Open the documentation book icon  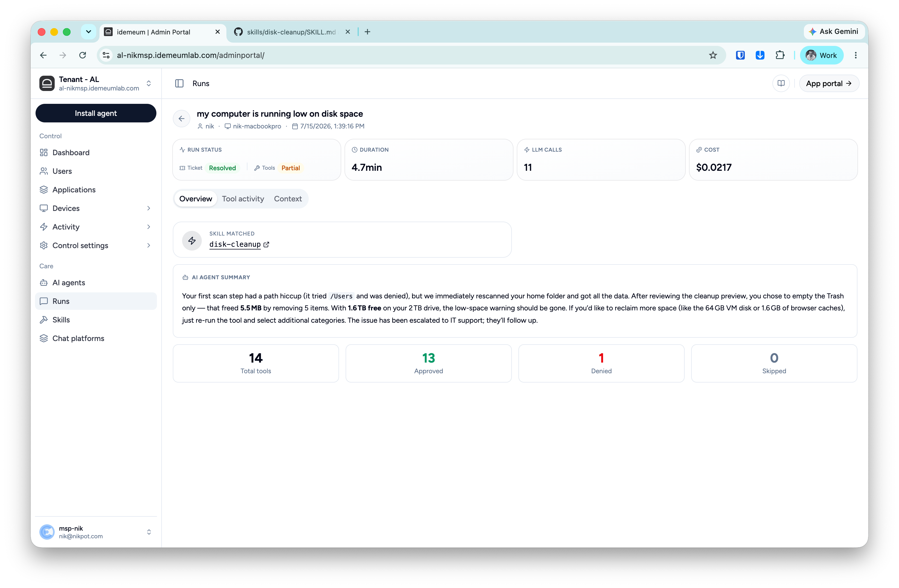tap(781, 83)
